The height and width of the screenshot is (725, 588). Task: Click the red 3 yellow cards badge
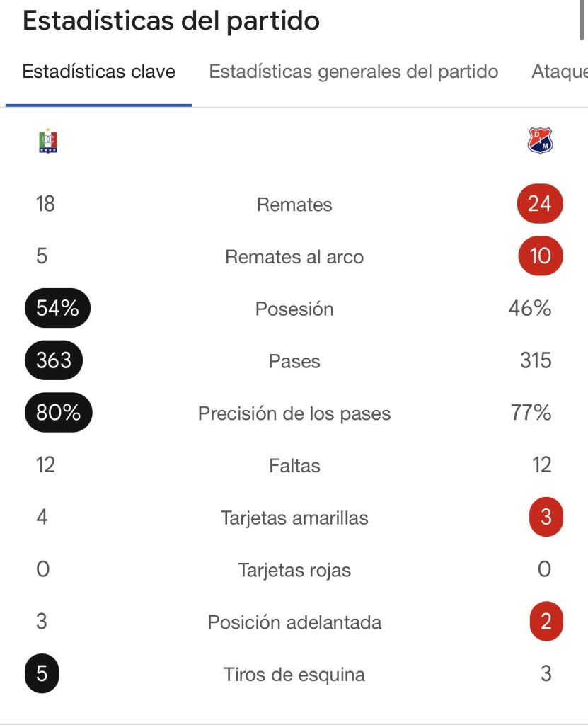[x=546, y=518]
